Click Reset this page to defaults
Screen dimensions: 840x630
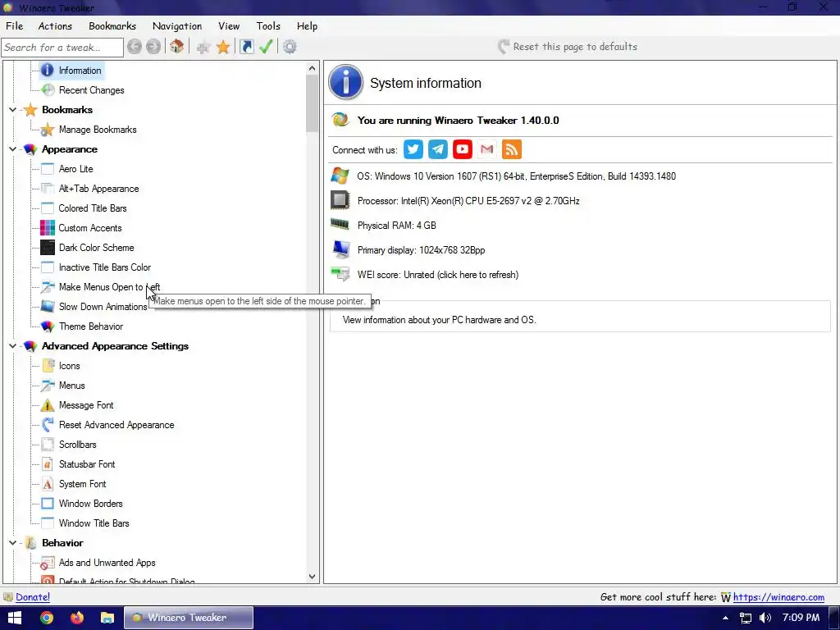point(568,47)
